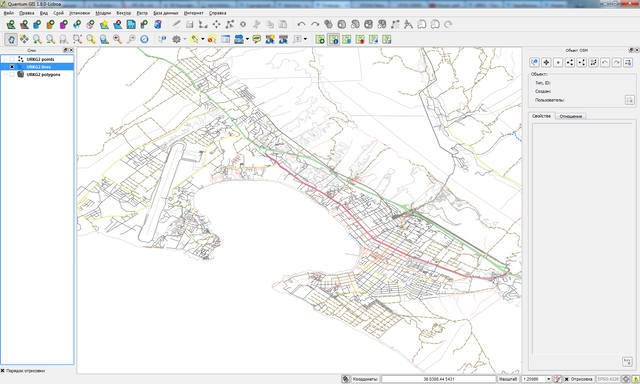Viewport: 640px width, 384px height.
Task: Click the Add PostGIS Layer icon
Action: pyautogui.click(x=37, y=24)
